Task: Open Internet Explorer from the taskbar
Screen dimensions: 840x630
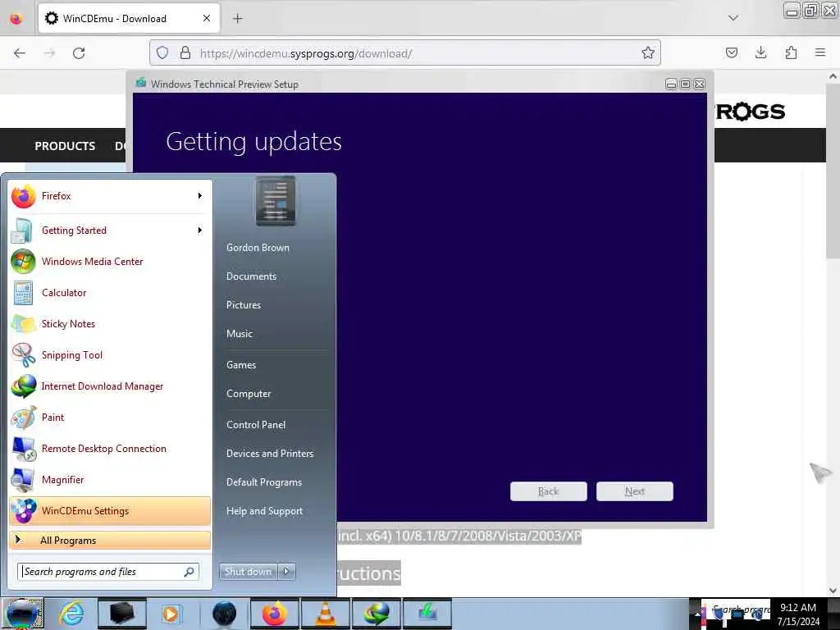Action: click(x=71, y=614)
